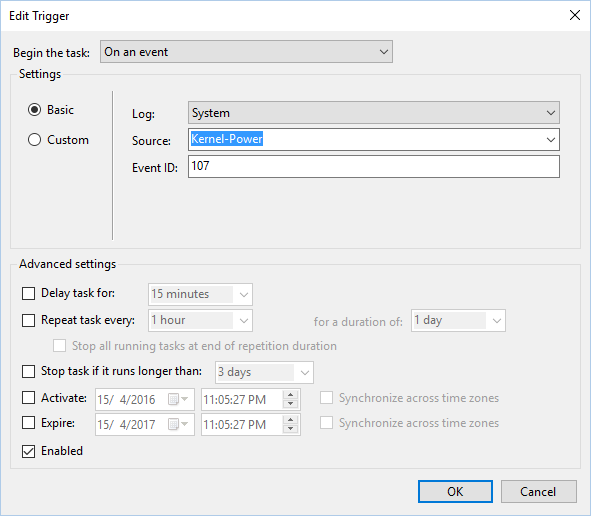Toggle Stop all running tasks at end checkbox

pos(60,346)
